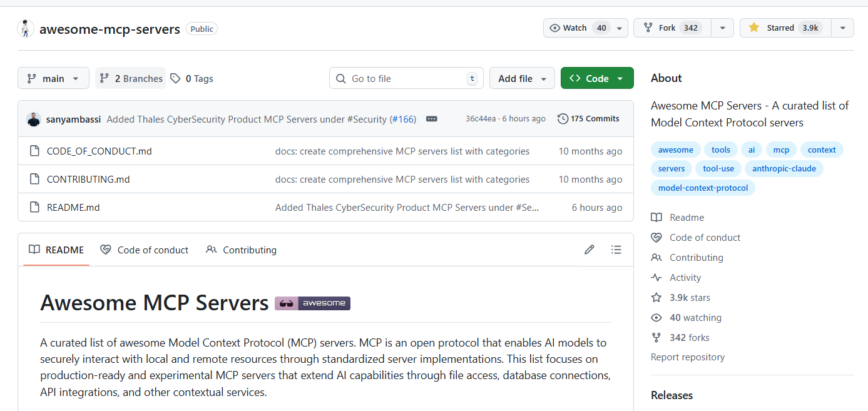Viewport: 868px width, 411px height.
Task: Open pull request #166 link
Action: (x=403, y=119)
